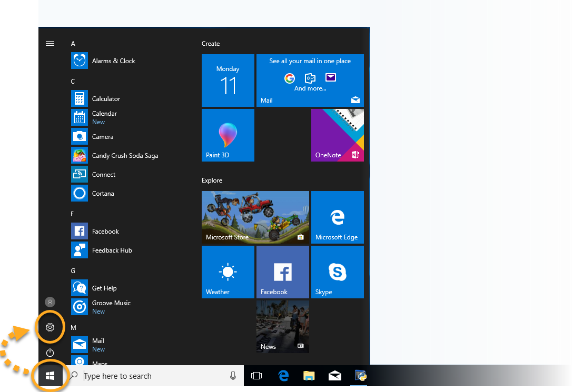The width and height of the screenshot is (573, 392).
Task: Open the News tile
Action: 283,327
